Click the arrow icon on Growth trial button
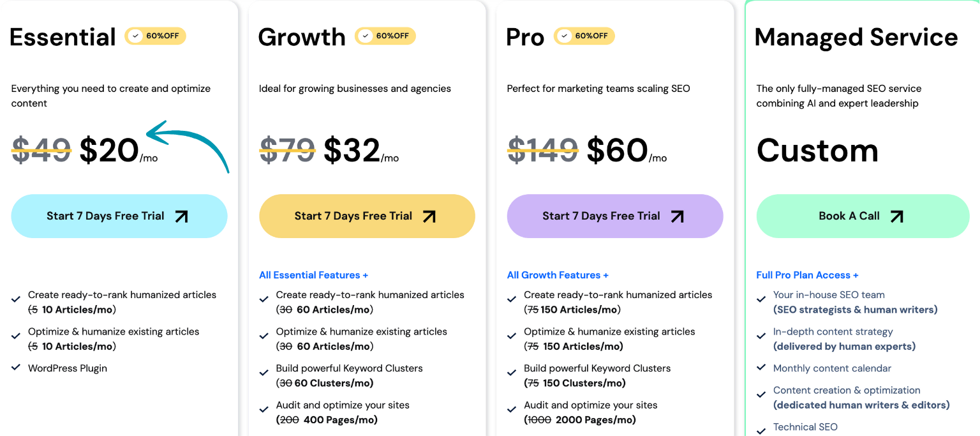 tap(429, 216)
